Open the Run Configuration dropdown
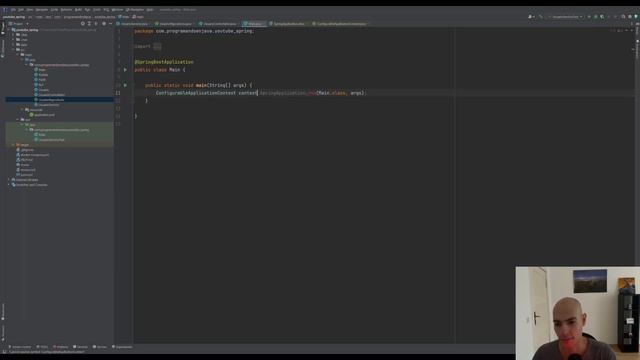 [567, 17]
